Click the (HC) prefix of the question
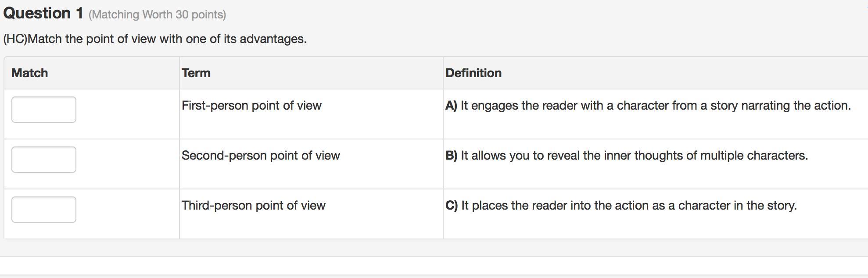 15,39
